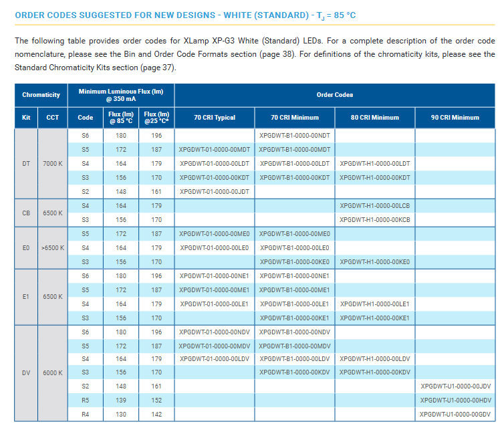The image size is (504, 446).
Task: Select order code XPGDWT-01-0000-00LDT
Action: [x=215, y=164]
